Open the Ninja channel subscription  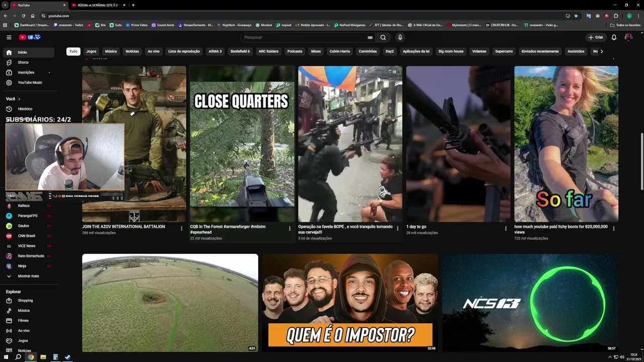[28, 266]
